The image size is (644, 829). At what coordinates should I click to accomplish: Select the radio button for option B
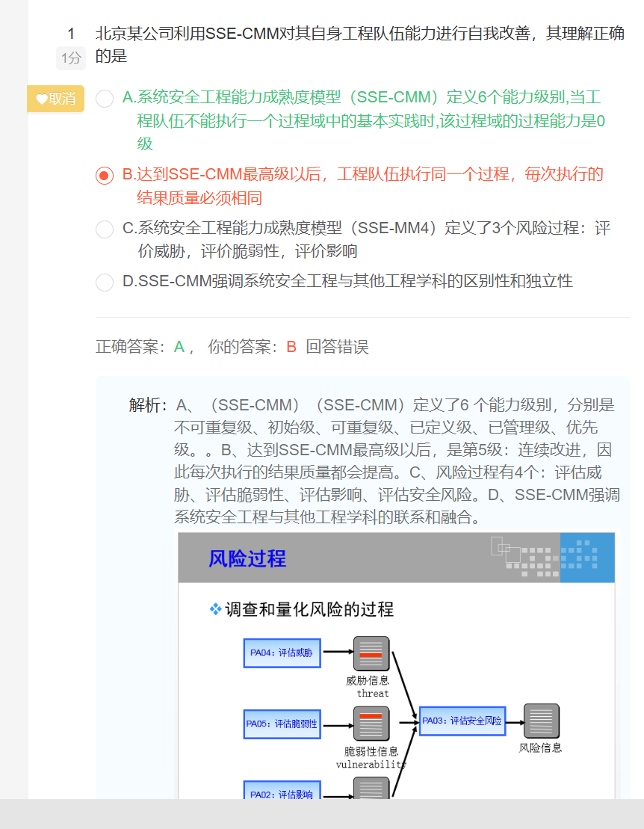coord(105,176)
